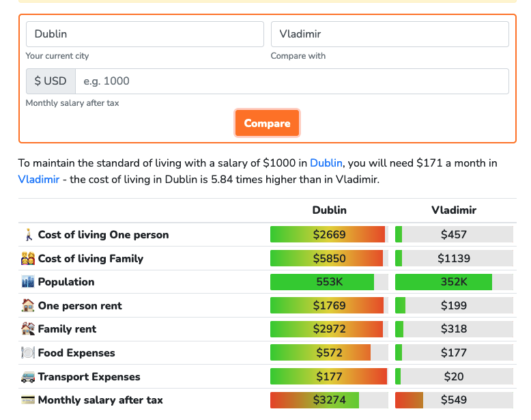The image size is (531, 420).
Task: Focus the Compare with field showing Vladimir
Action: point(389,34)
